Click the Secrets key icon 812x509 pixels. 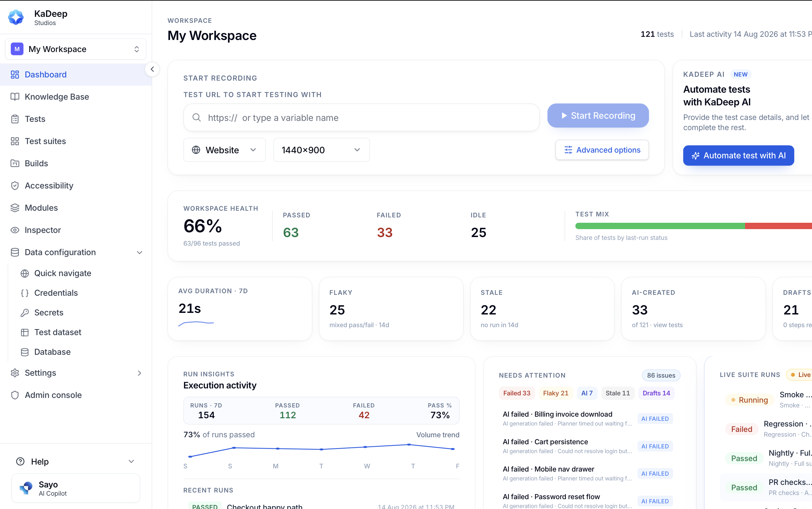pyautogui.click(x=24, y=313)
